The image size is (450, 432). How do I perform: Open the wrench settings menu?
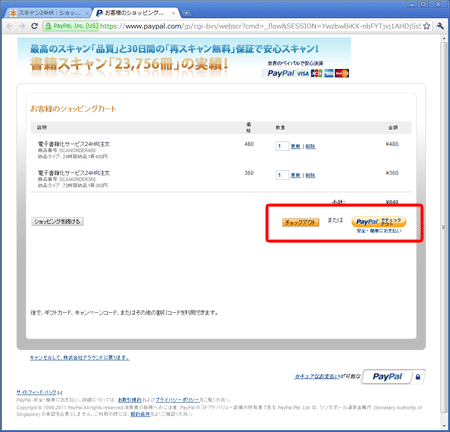(440, 26)
